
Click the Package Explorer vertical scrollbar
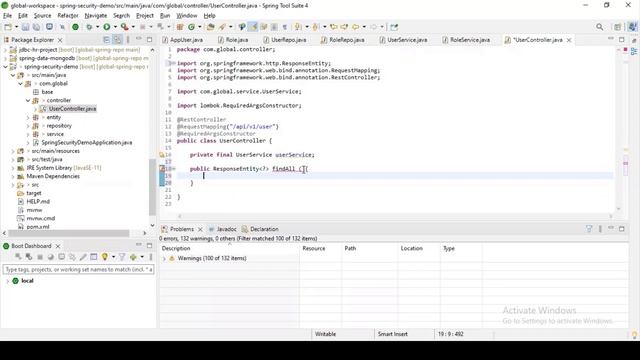pyautogui.click(x=152, y=187)
